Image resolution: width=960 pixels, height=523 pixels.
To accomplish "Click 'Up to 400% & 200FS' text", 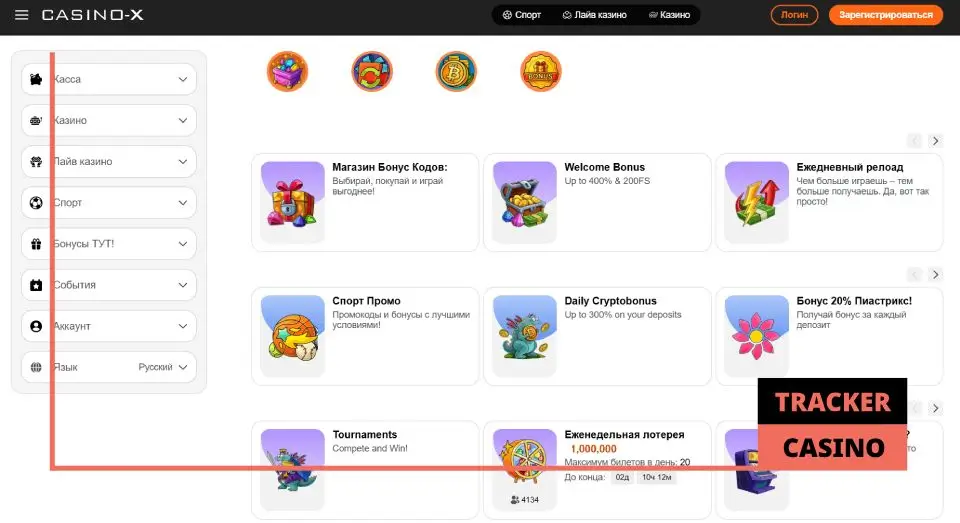I will [607, 181].
